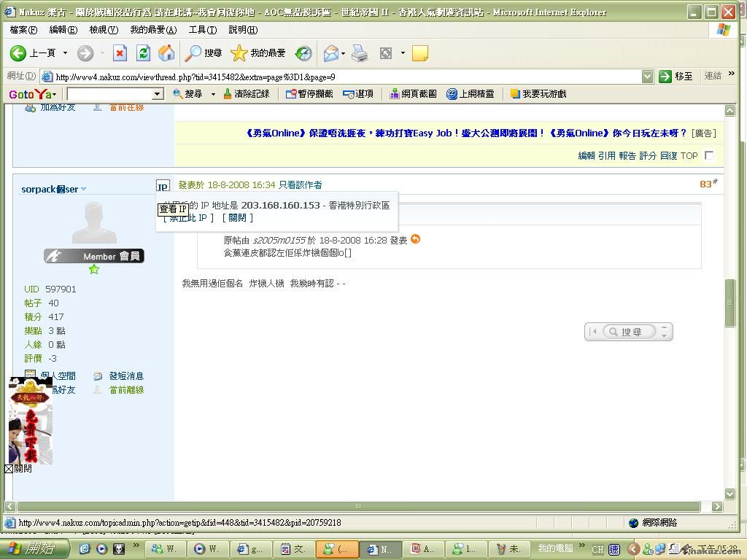Screen dimensions: 747x560
Task: Expand the 連結 links toolbar chevron
Action: (732, 74)
